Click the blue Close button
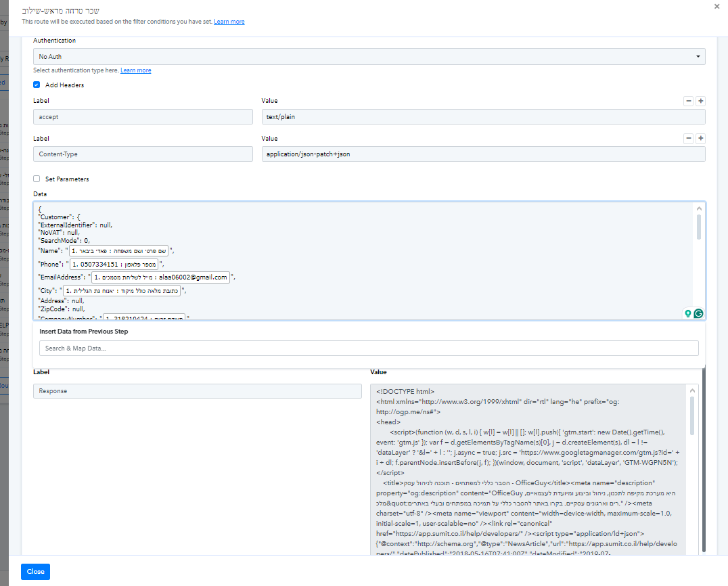This screenshot has width=728, height=586. [35, 572]
